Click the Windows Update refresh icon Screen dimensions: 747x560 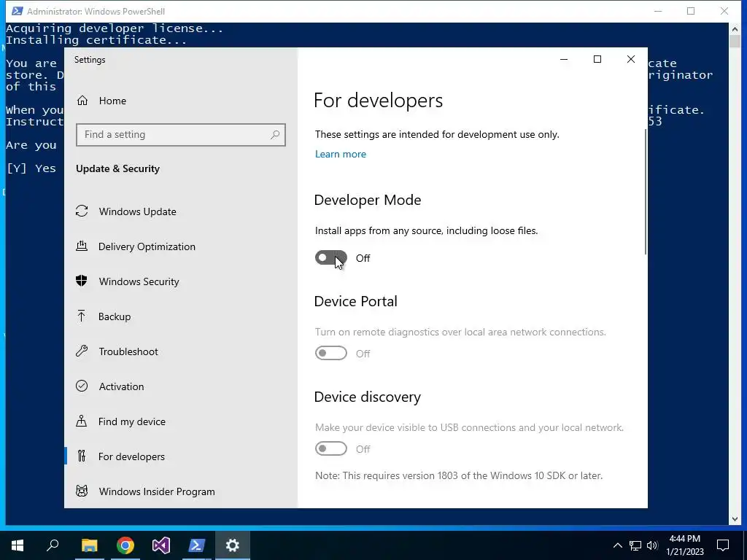point(82,211)
